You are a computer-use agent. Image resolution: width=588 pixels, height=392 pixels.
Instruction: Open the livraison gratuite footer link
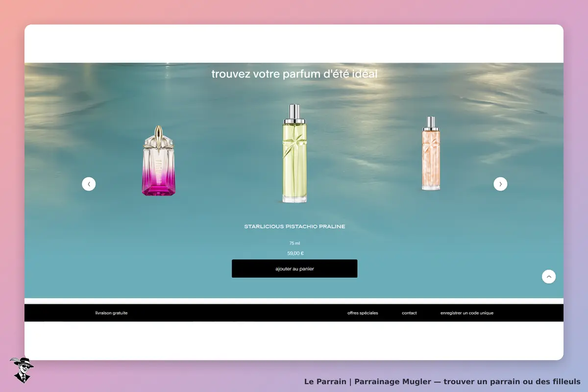tap(111, 313)
